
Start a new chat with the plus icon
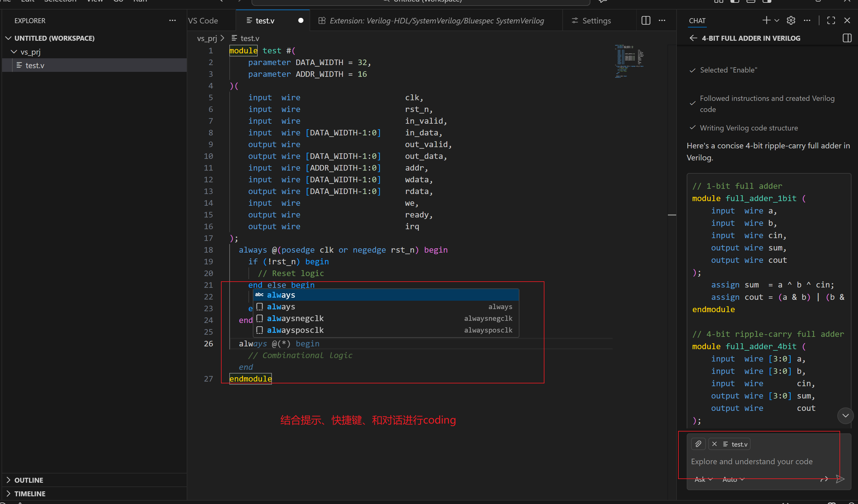[766, 20]
